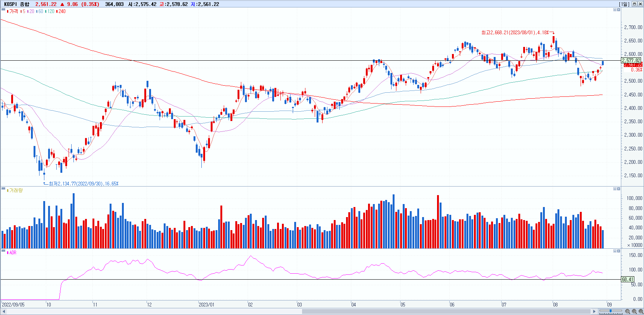Click the volume figure 364,003
Image resolution: width=644 pixels, height=315 pixels.
coord(114,4)
